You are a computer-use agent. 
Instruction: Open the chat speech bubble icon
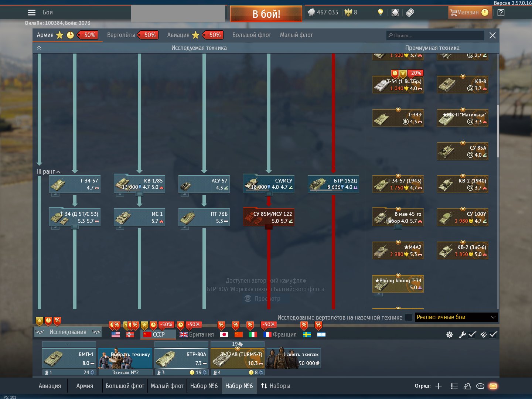[480, 386]
